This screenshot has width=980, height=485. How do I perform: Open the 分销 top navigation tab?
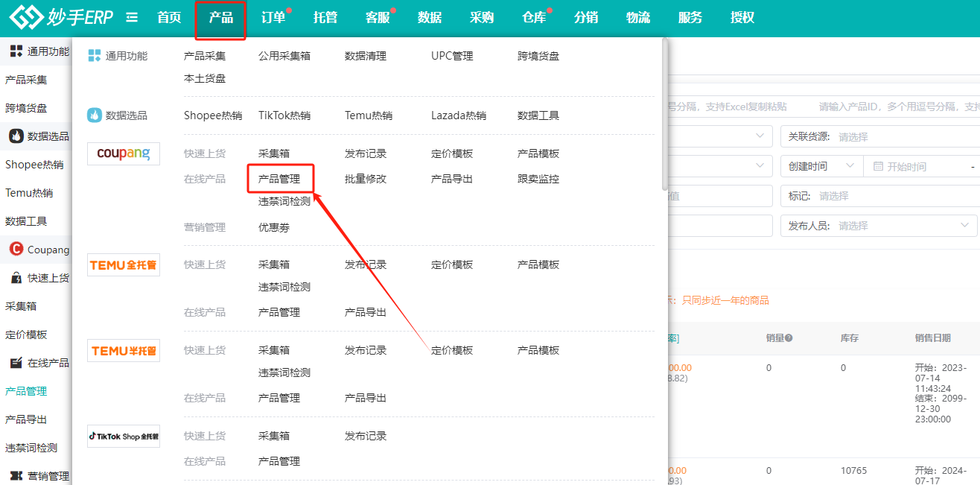coord(586,18)
